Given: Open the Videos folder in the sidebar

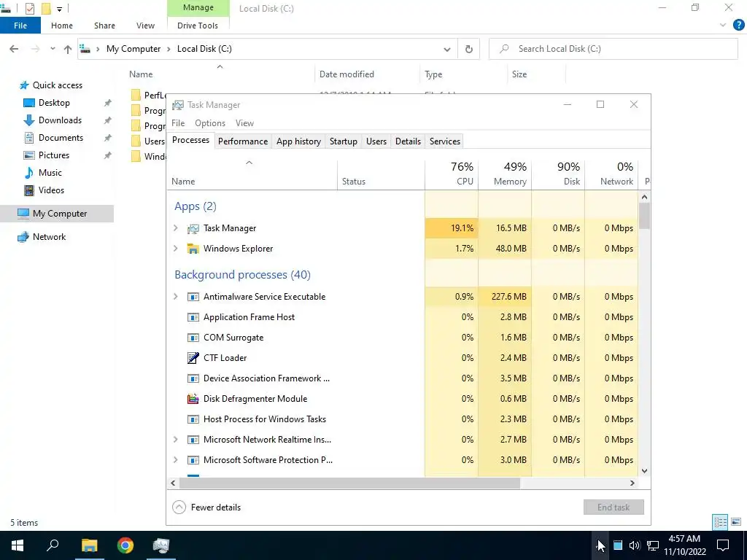Looking at the screenshot, I should tap(51, 190).
